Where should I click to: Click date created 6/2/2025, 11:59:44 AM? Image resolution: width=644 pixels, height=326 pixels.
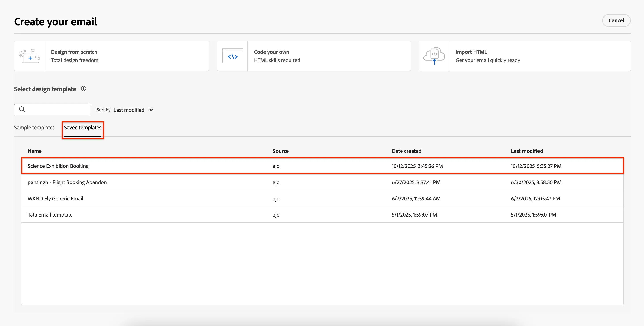pyautogui.click(x=416, y=198)
